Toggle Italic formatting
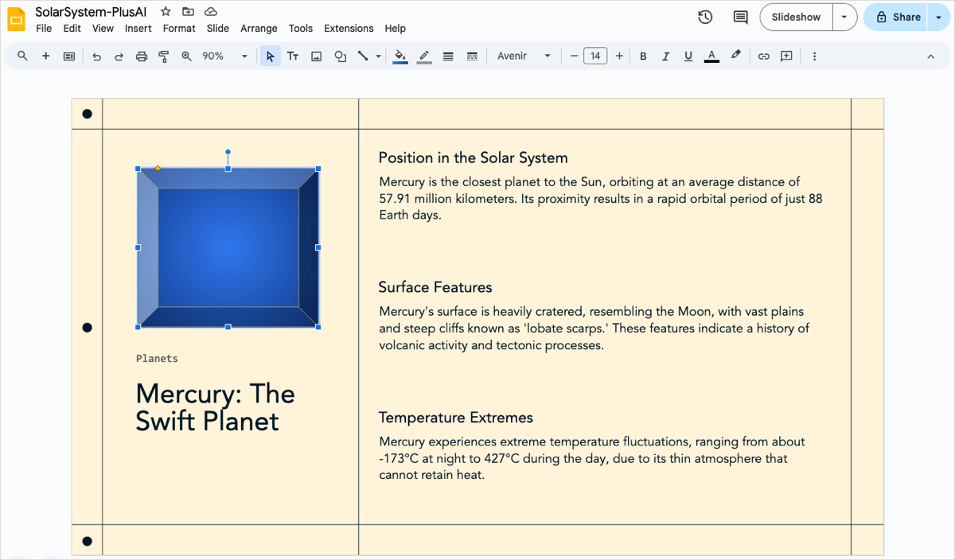 pos(665,56)
